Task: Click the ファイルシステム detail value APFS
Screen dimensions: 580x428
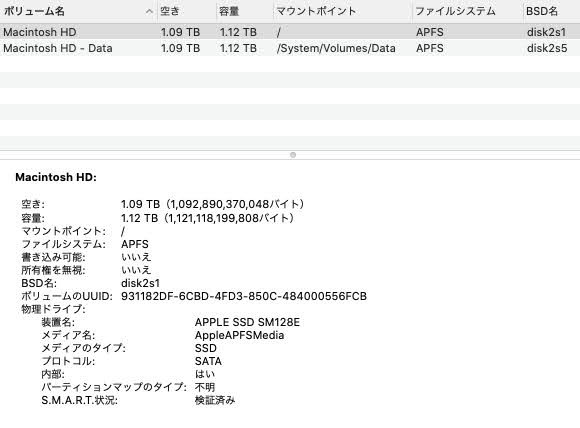Action: click(x=135, y=244)
